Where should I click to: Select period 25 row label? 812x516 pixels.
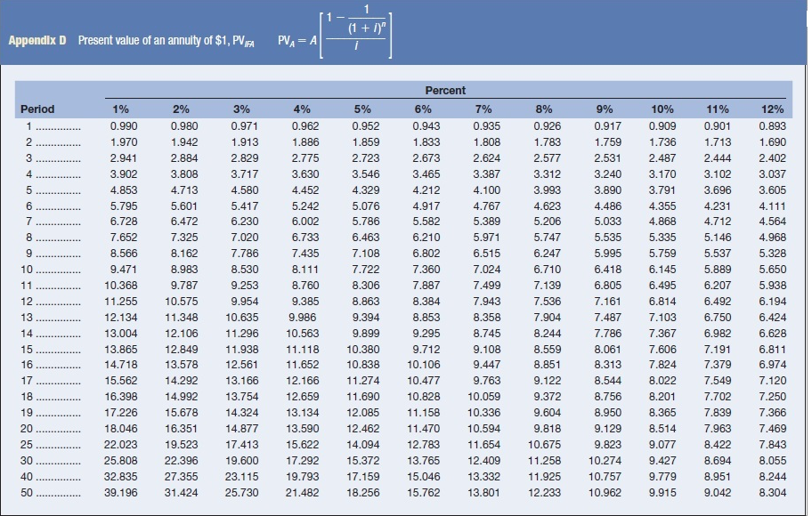tap(27, 445)
